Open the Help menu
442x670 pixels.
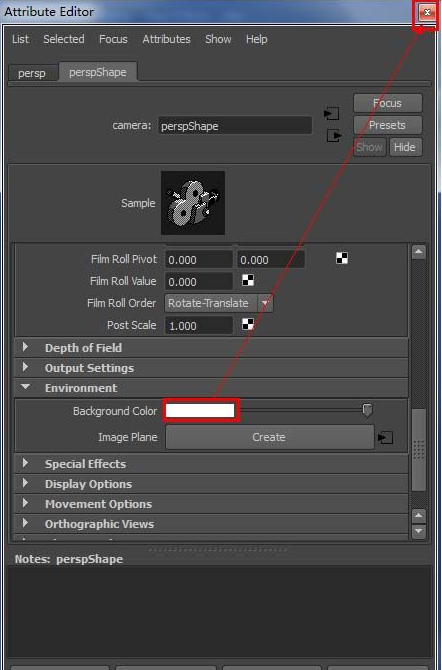tap(256, 39)
